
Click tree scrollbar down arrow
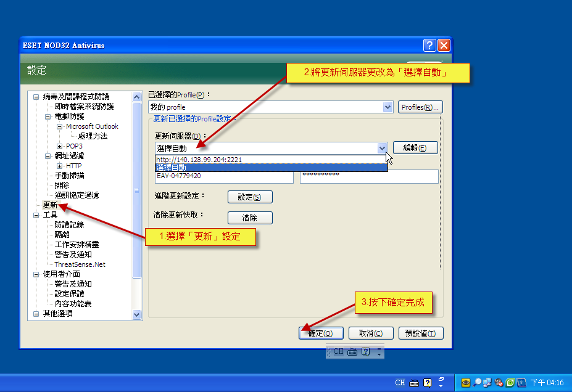137,315
